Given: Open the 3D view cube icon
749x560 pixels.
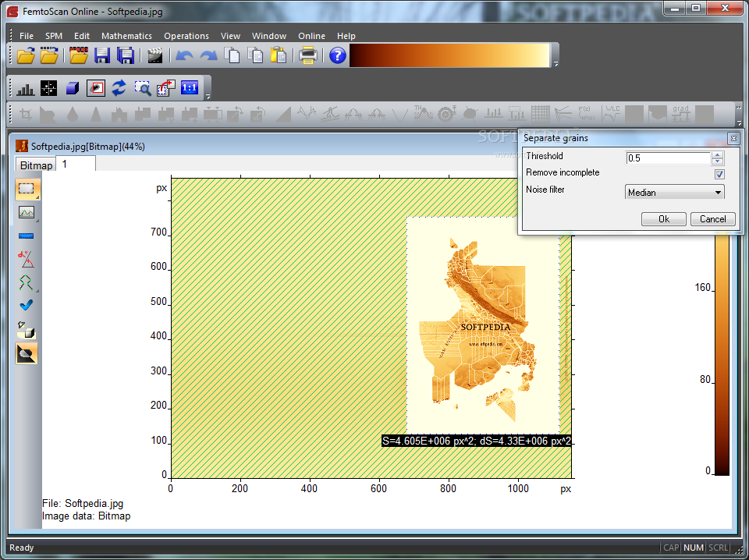Looking at the screenshot, I should coord(72,88).
